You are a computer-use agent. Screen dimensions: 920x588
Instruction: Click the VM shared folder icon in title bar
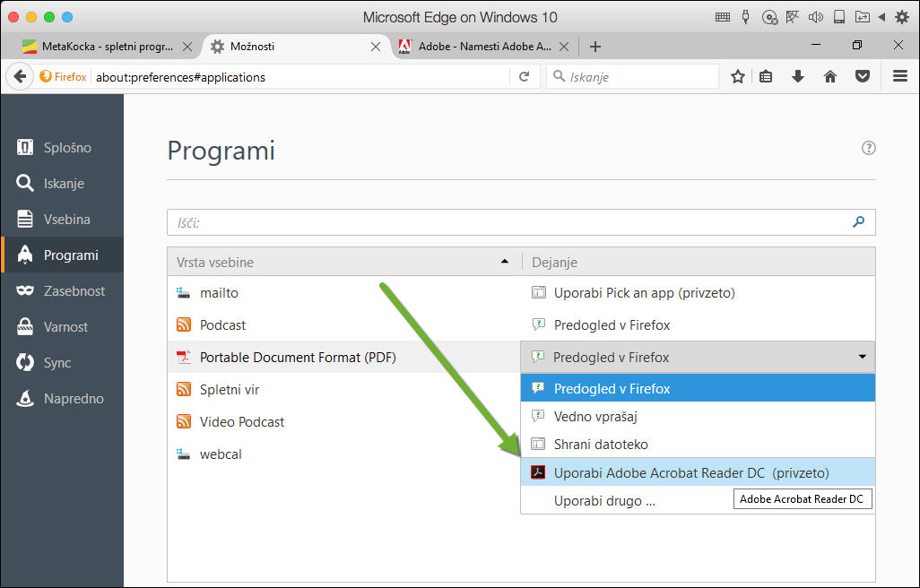pos(862,17)
